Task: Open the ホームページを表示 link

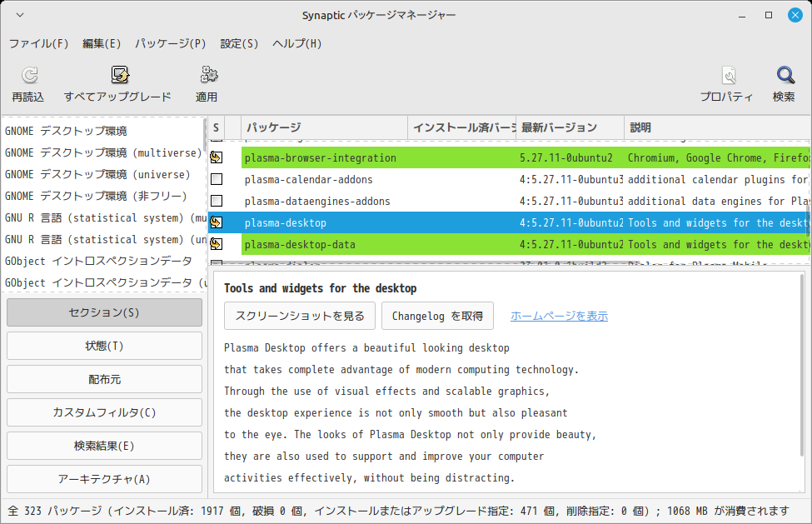Action: coord(559,317)
